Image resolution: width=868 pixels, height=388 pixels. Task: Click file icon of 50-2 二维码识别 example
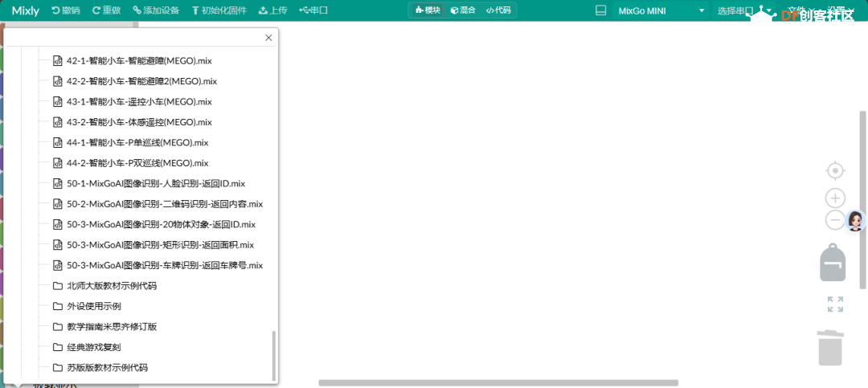click(57, 204)
